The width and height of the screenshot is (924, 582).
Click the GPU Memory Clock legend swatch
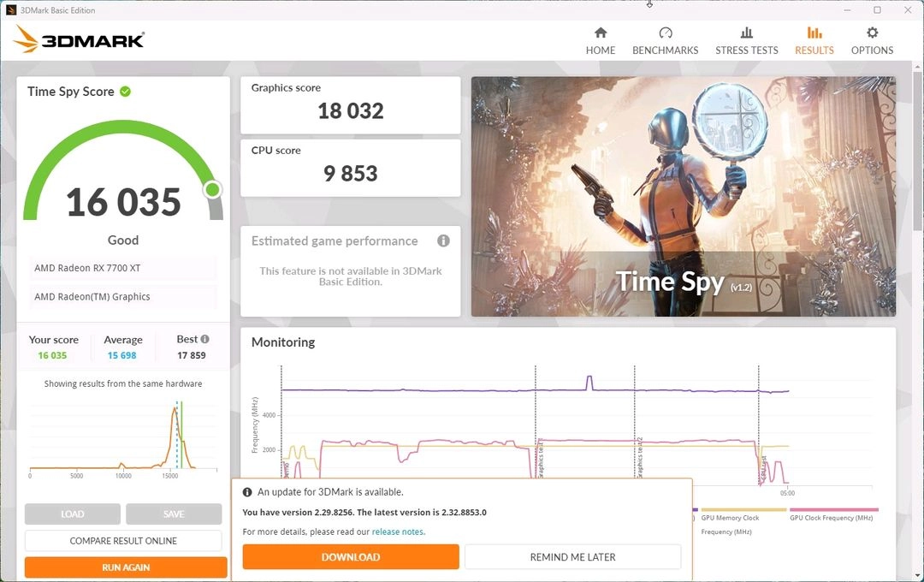743,509
